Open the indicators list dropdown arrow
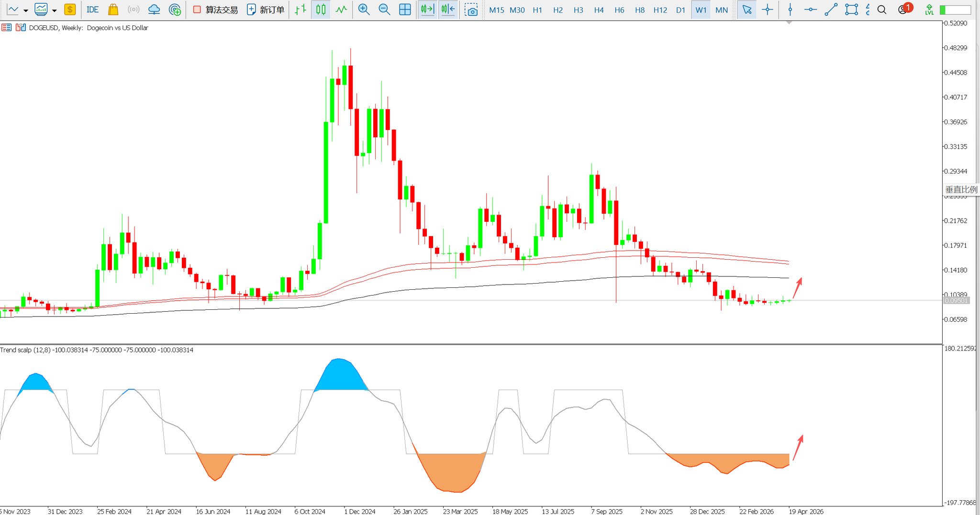 pyautogui.click(x=55, y=10)
